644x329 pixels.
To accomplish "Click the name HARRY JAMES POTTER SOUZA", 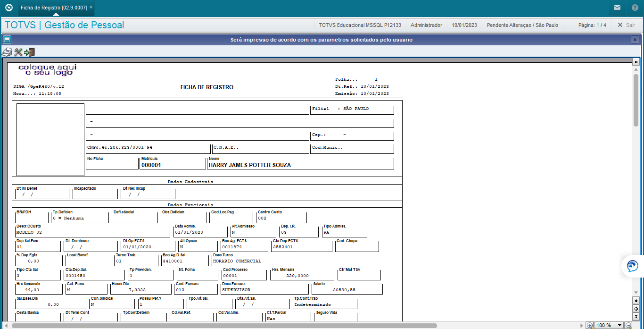I will (x=250, y=165).
